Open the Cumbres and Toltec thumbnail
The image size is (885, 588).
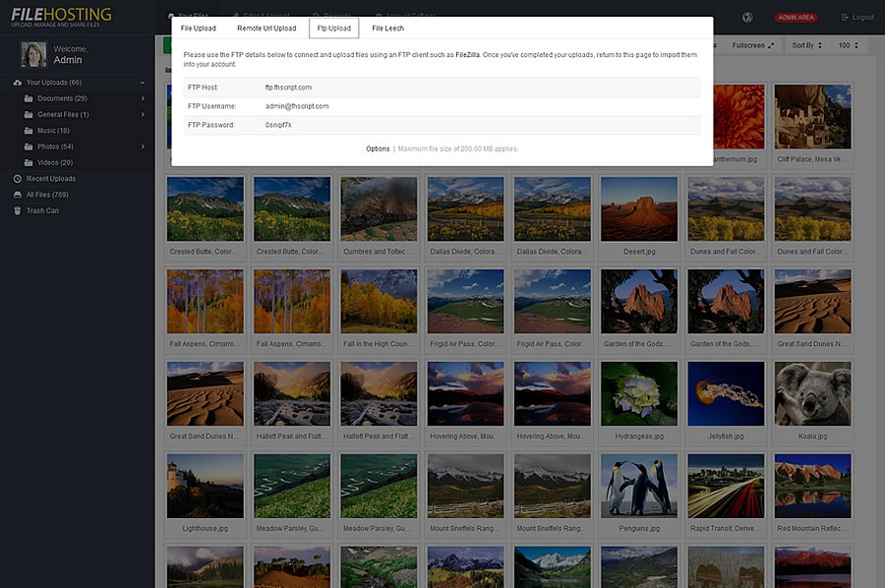[x=379, y=208]
